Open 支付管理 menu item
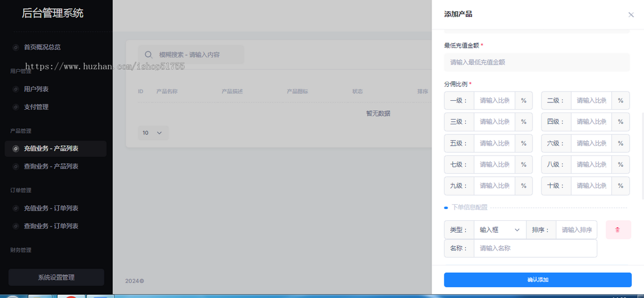Screen dimensions: 644x298 (55, 107)
